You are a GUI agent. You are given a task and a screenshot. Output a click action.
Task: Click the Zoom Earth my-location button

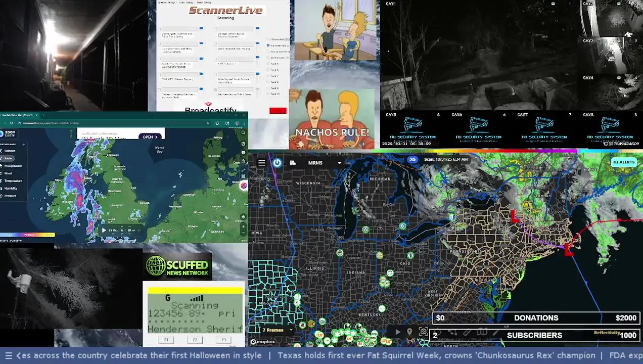coord(243,216)
